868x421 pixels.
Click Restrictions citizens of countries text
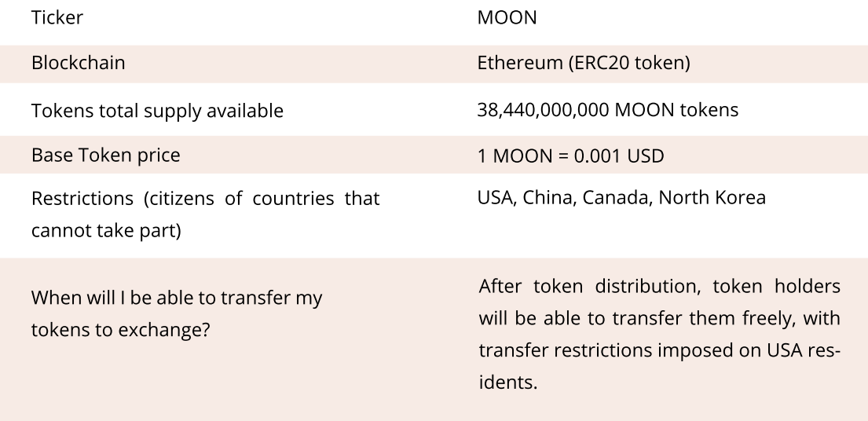[x=205, y=198]
